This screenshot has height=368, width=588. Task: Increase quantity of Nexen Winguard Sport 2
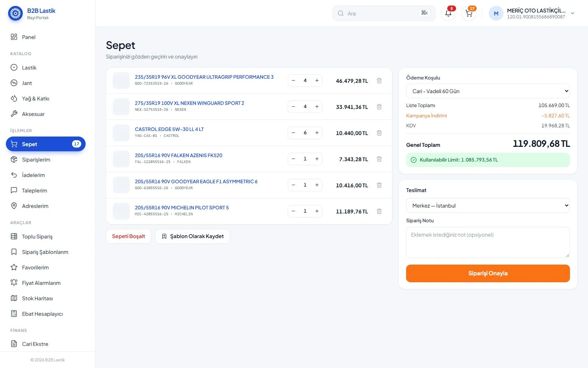(x=317, y=107)
